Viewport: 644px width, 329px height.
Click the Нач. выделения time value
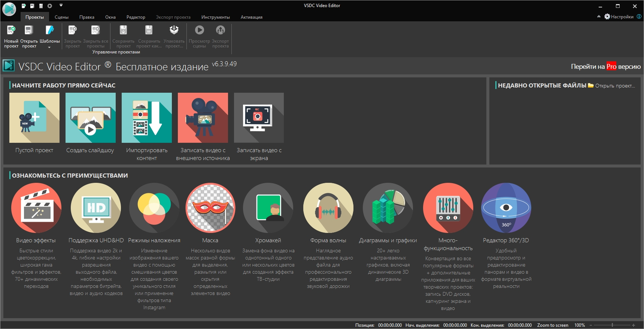tap(455, 325)
